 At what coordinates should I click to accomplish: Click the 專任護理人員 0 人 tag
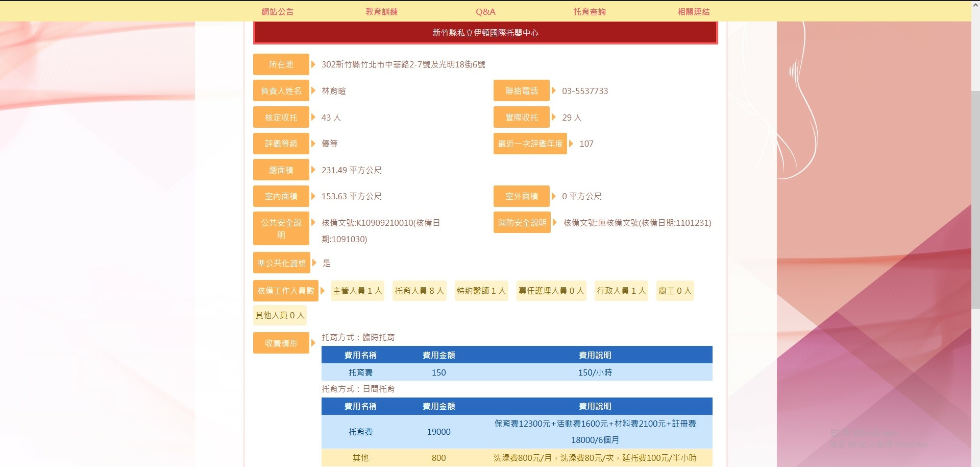[x=551, y=291]
